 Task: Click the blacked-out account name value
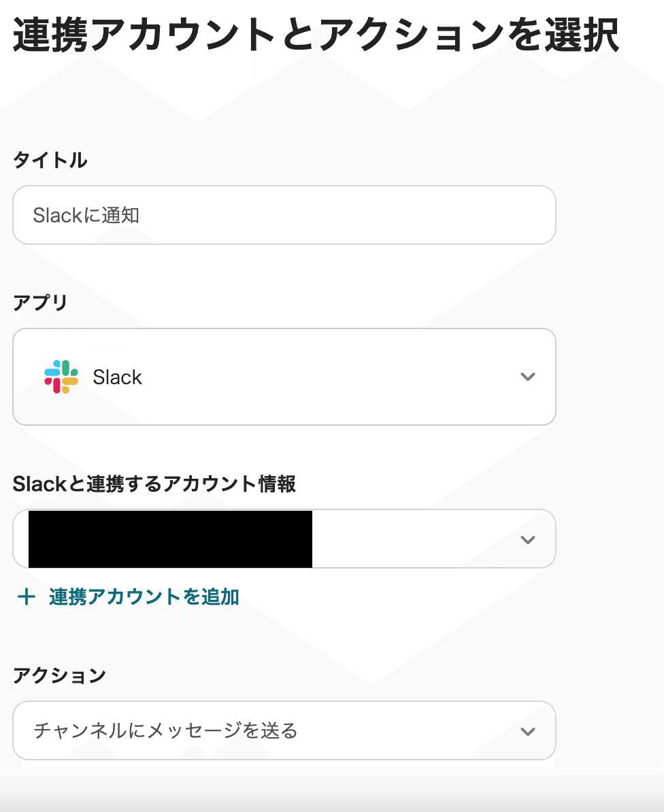[x=170, y=539]
